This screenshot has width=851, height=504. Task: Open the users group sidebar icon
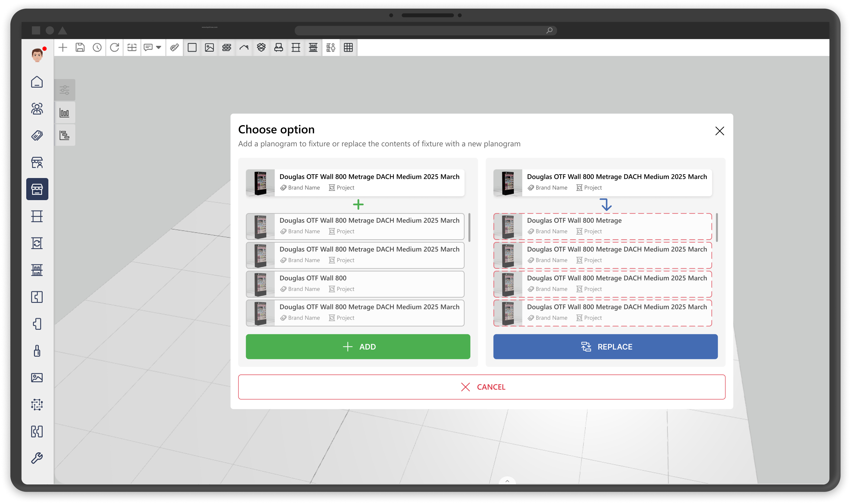tap(37, 109)
